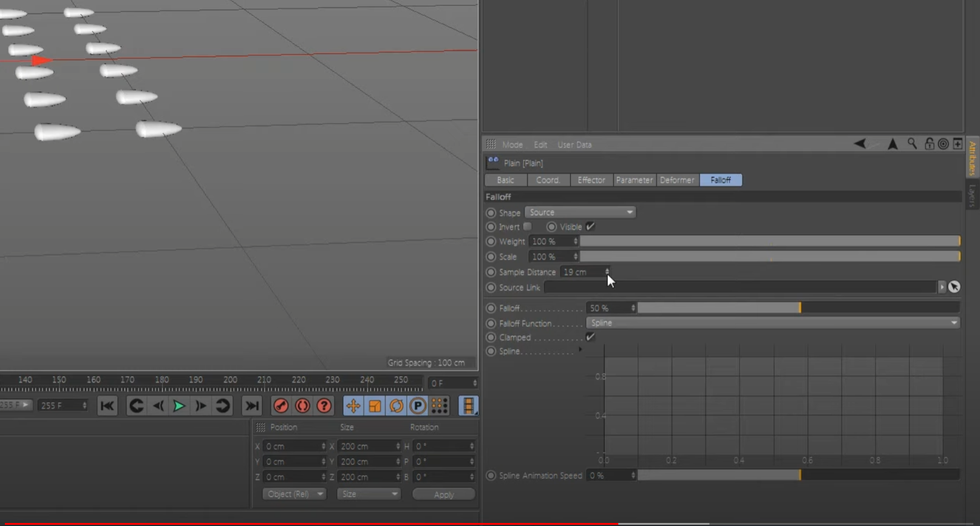Click the Sample Distance stepper arrows
The width and height of the screenshot is (980, 526).
point(607,272)
